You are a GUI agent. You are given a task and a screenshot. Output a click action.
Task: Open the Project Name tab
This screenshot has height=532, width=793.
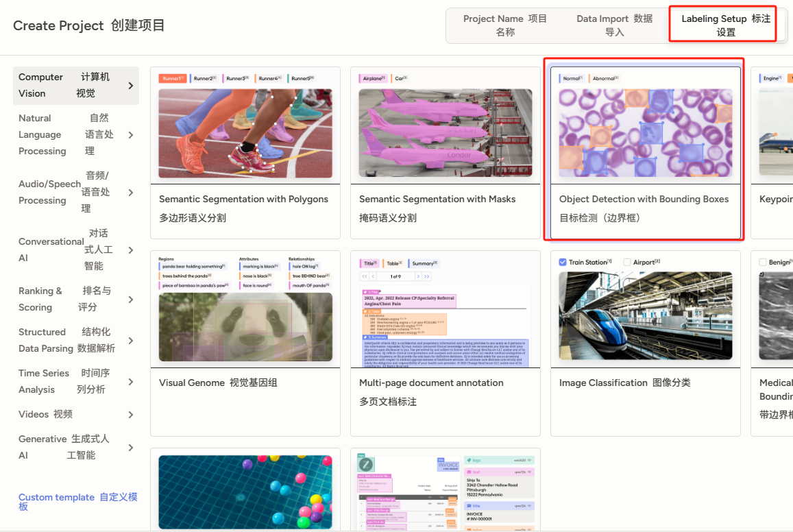[504, 25]
